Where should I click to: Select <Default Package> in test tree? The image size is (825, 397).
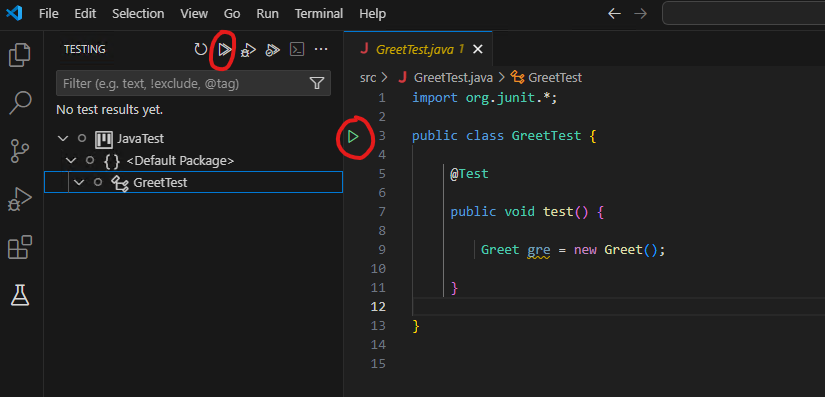coord(180,160)
